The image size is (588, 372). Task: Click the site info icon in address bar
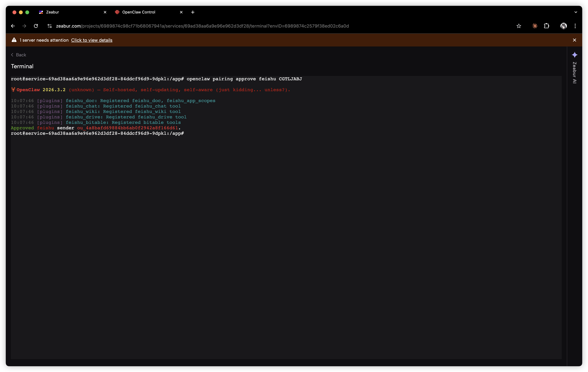click(50, 26)
